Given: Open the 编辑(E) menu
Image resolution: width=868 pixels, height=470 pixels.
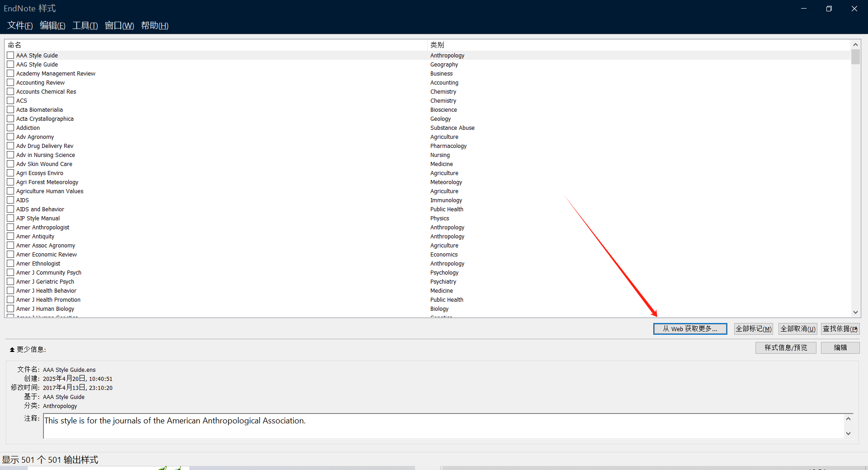Looking at the screenshot, I should 52,25.
